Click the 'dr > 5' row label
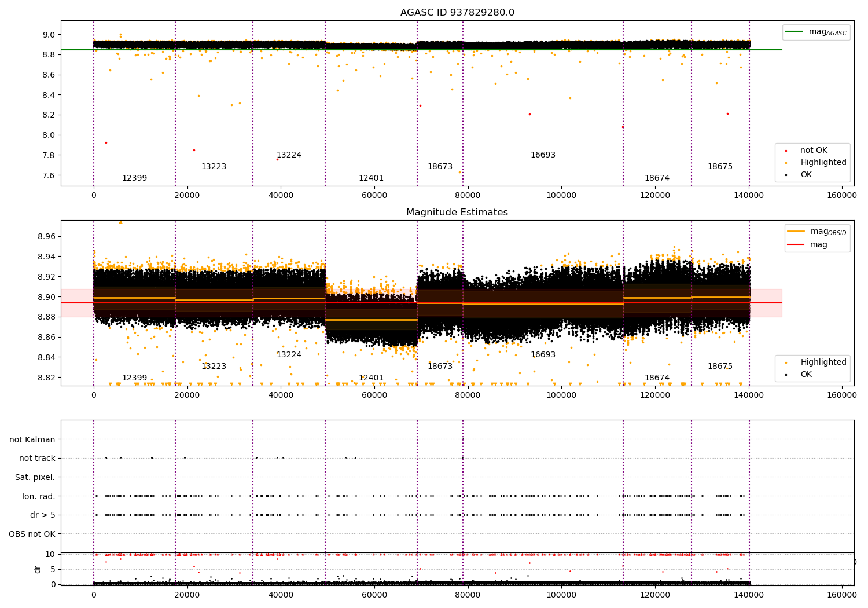Screen dimensions: 868x608 coord(43,515)
